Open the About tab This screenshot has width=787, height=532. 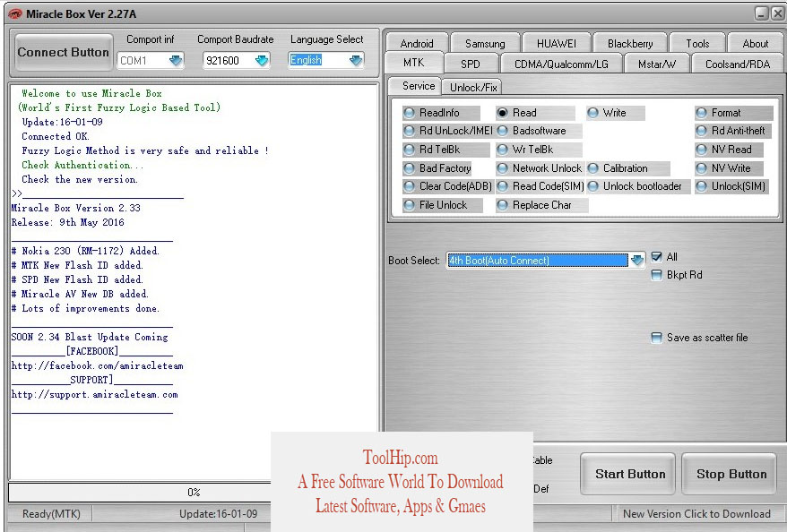pos(756,44)
